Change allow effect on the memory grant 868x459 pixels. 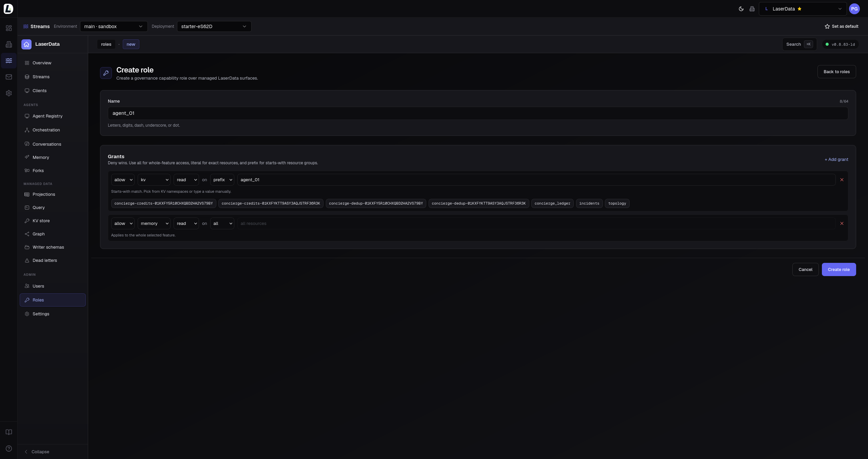[x=123, y=224]
